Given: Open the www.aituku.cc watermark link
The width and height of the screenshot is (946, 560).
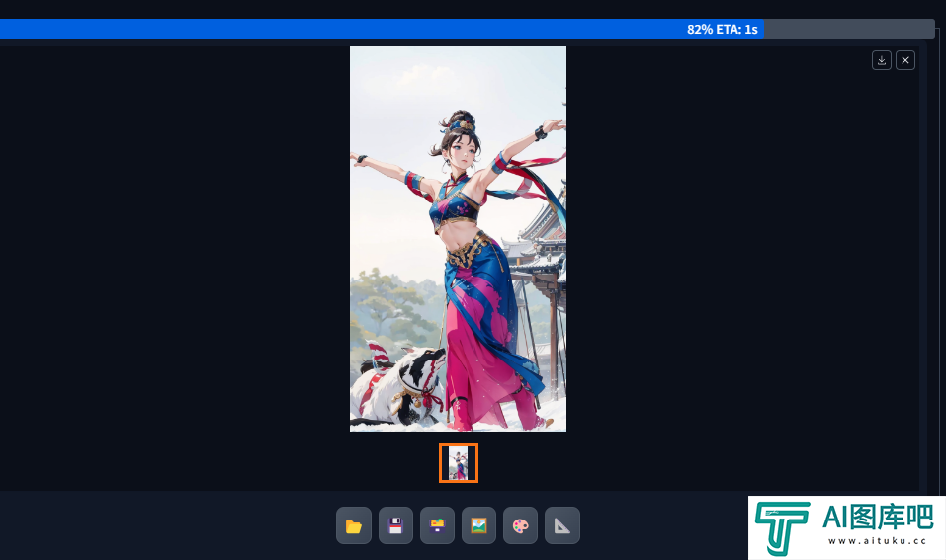Looking at the screenshot, I should pos(876,541).
